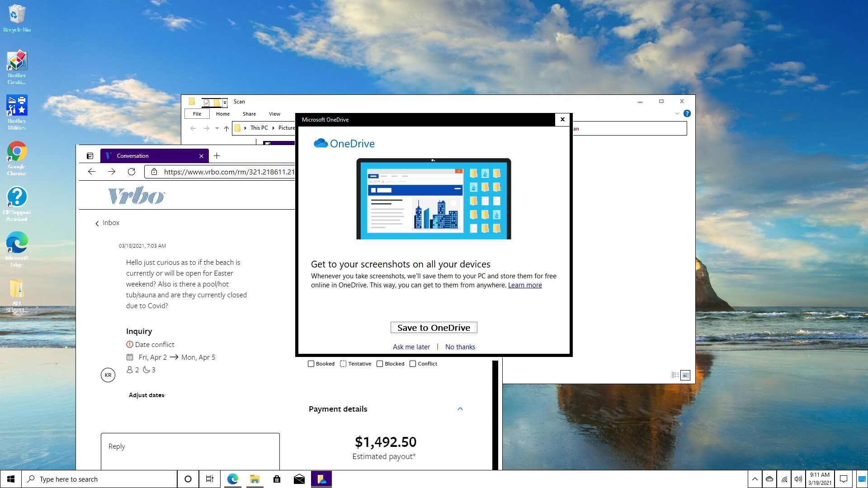Show hidden tray icons chevron

(755, 479)
